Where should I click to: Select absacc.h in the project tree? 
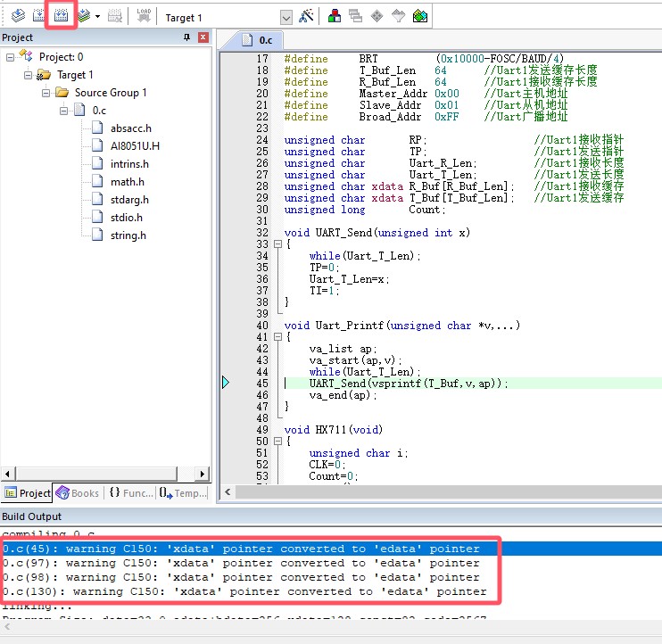[x=131, y=128]
